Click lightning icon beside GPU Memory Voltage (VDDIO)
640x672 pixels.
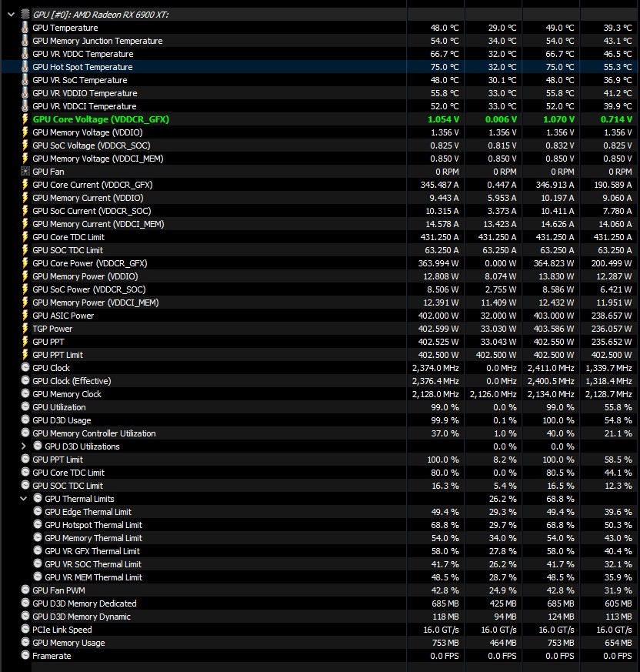tap(25, 132)
